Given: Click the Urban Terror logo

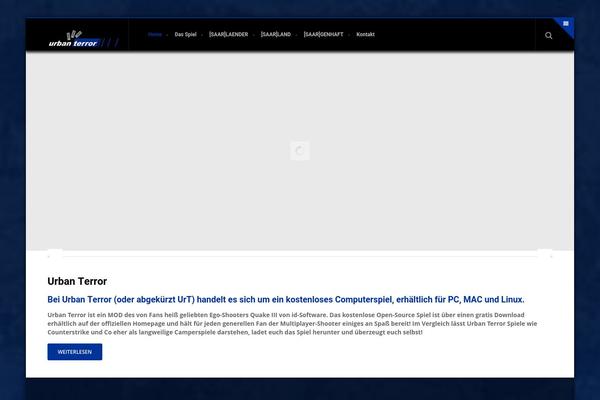Looking at the screenshot, I should pyautogui.click(x=83, y=39).
